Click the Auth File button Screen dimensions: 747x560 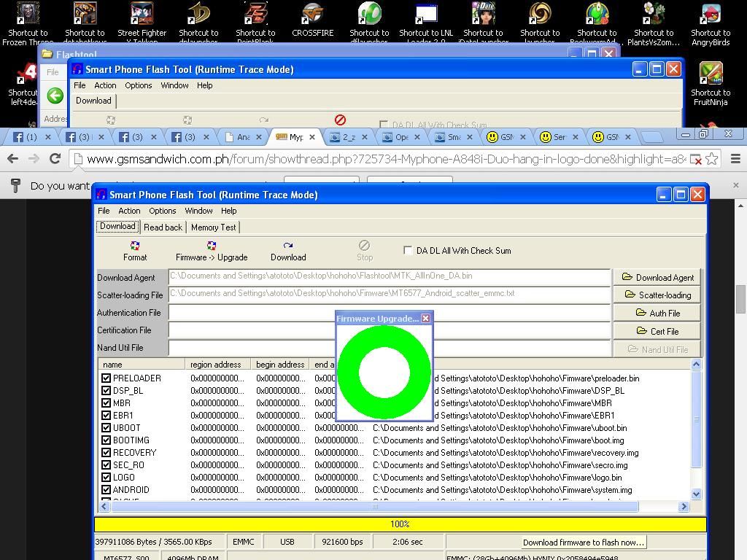pos(657,313)
